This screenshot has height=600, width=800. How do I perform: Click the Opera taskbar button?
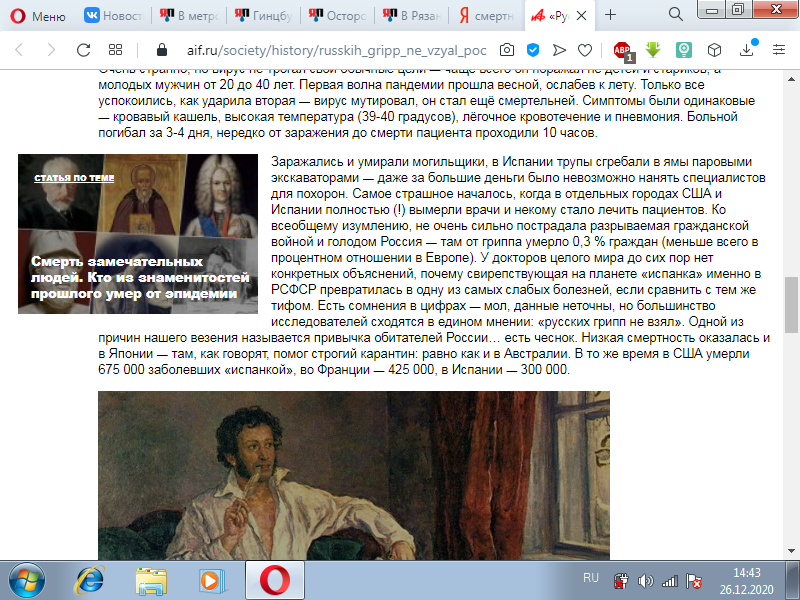(x=275, y=580)
